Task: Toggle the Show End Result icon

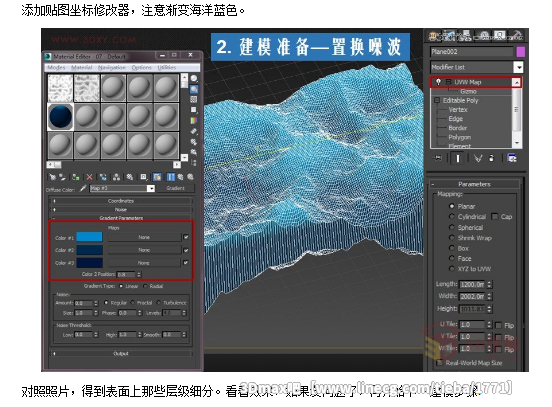Action: pyautogui.click(x=171, y=177)
